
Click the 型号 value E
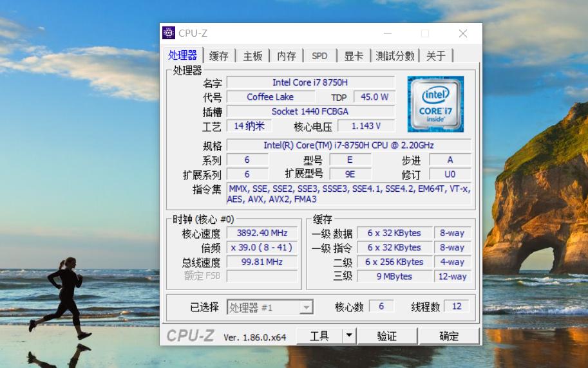click(x=350, y=160)
